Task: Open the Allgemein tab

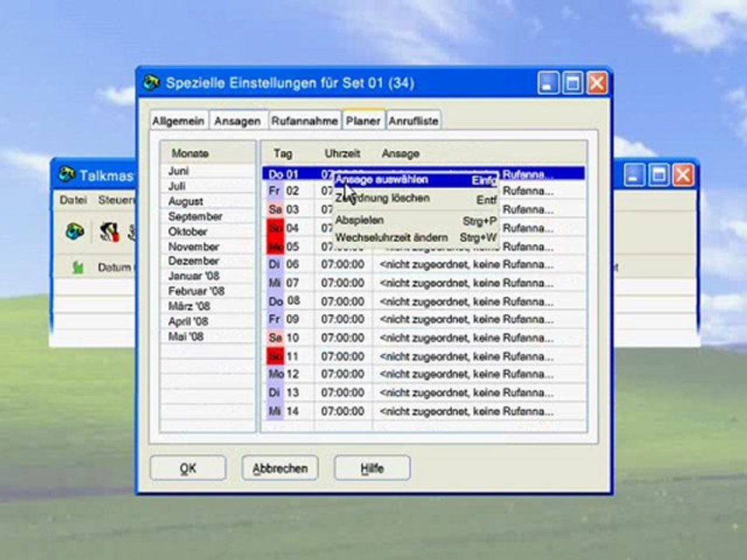Action: 179,121
